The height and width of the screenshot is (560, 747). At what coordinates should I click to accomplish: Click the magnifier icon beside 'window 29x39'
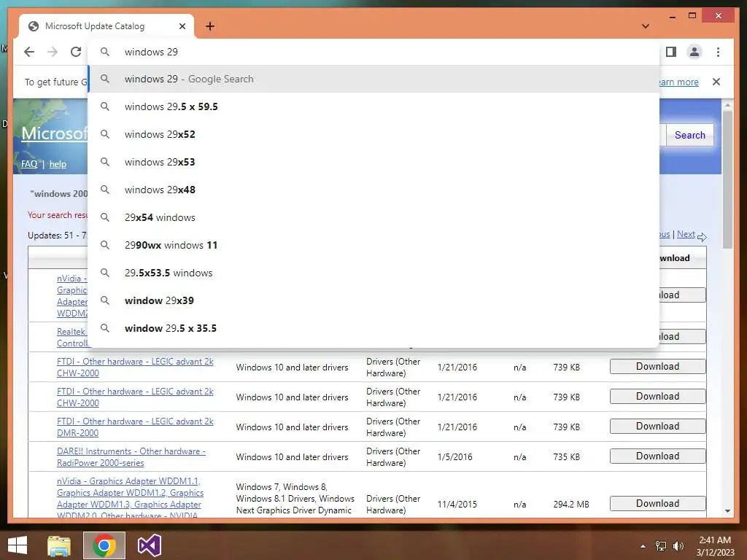tap(105, 300)
